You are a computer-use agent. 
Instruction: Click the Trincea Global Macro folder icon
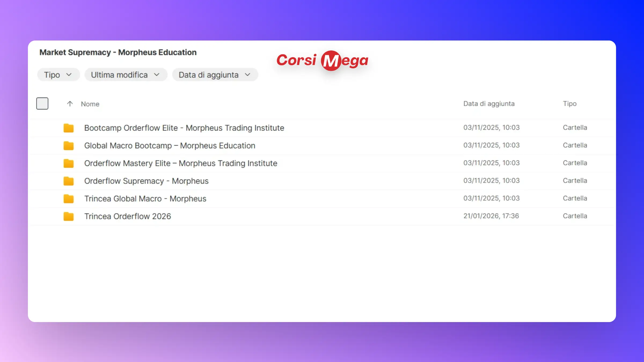68,199
